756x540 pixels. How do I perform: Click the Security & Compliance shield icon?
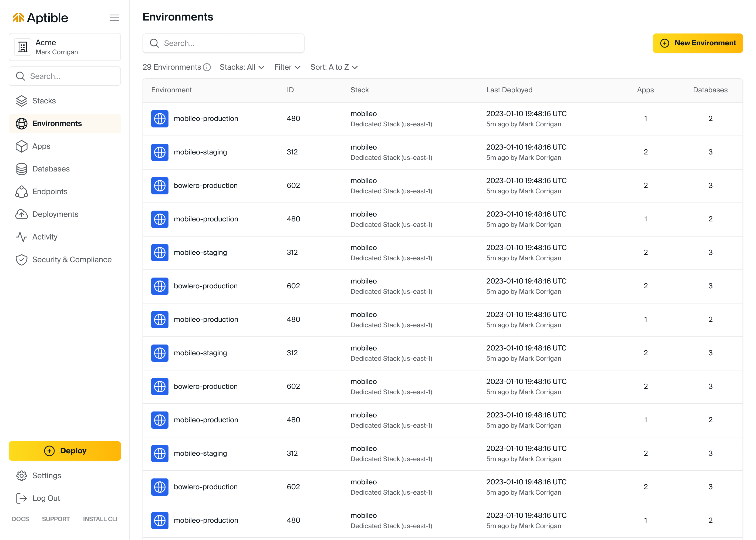tap(22, 260)
